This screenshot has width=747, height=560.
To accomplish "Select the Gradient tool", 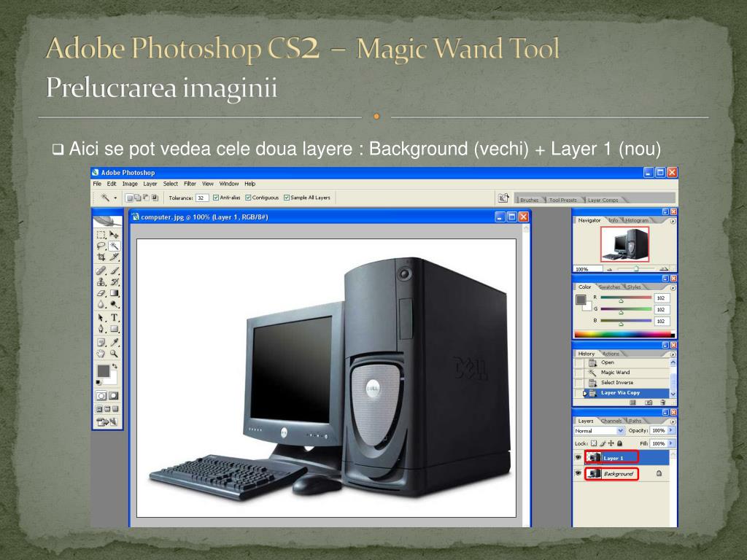I will click(x=115, y=293).
